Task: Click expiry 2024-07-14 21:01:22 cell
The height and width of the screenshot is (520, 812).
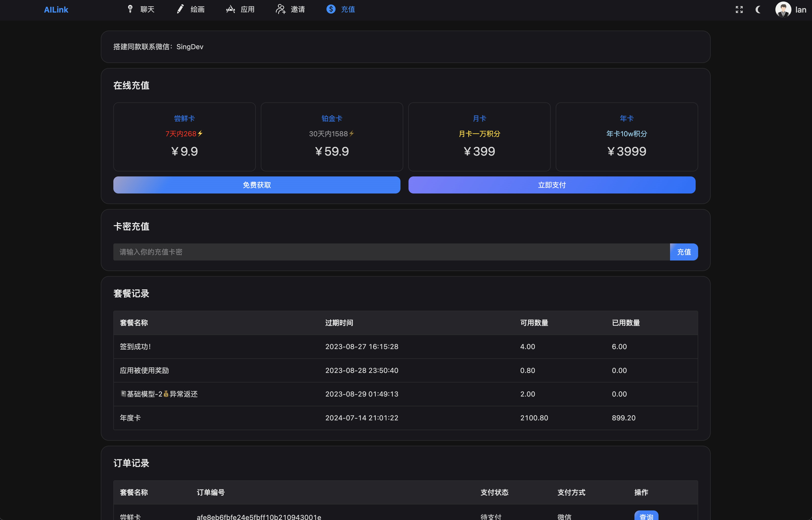Action: [362, 418]
